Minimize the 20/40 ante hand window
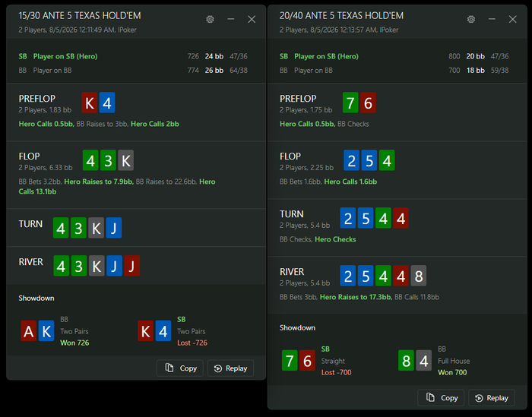Image resolution: width=532 pixels, height=417 pixels. 492,19
